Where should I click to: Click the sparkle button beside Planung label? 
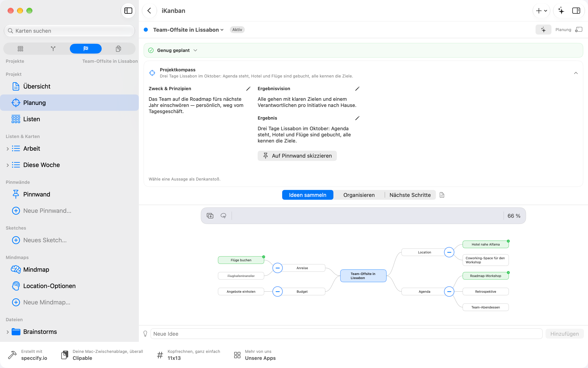pos(543,30)
